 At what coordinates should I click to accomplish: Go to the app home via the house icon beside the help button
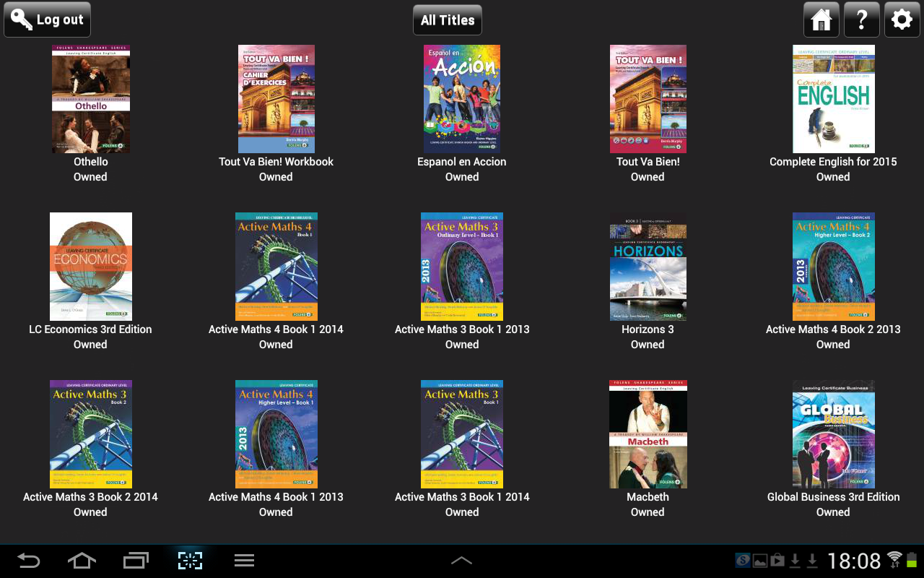pos(821,20)
